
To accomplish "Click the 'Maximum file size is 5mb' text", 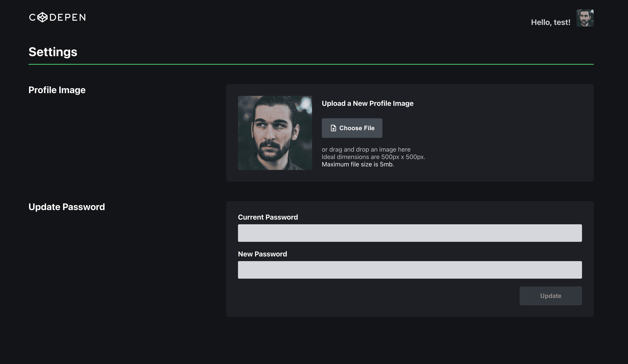I will pos(358,164).
